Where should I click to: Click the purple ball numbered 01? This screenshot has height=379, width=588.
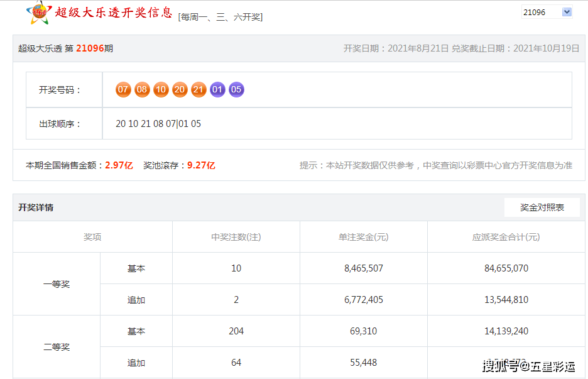pos(217,90)
